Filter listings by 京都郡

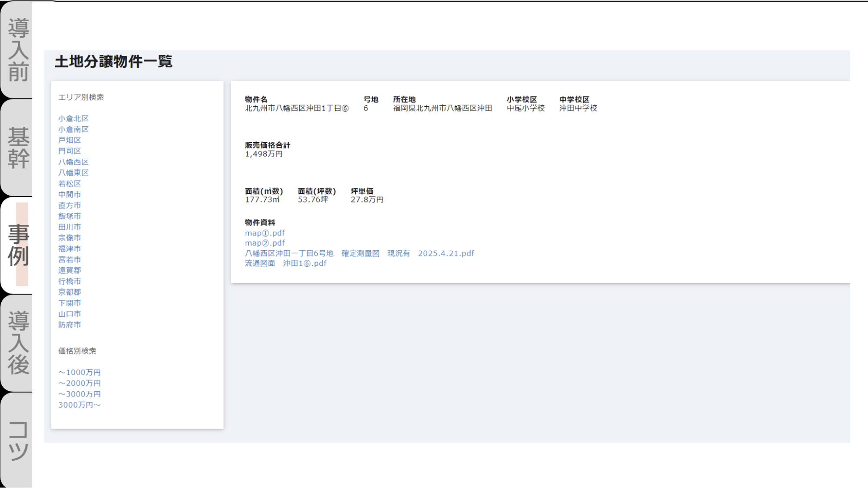(x=69, y=292)
